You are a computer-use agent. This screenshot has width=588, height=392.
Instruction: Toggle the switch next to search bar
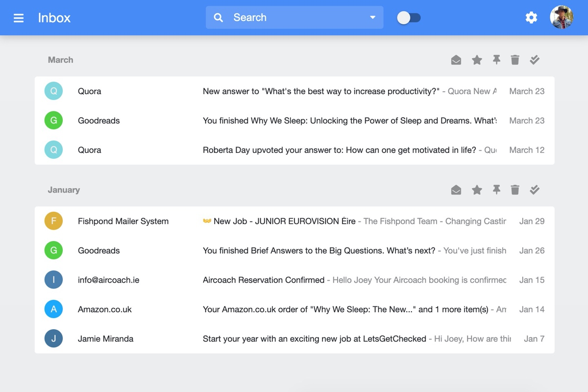click(409, 18)
